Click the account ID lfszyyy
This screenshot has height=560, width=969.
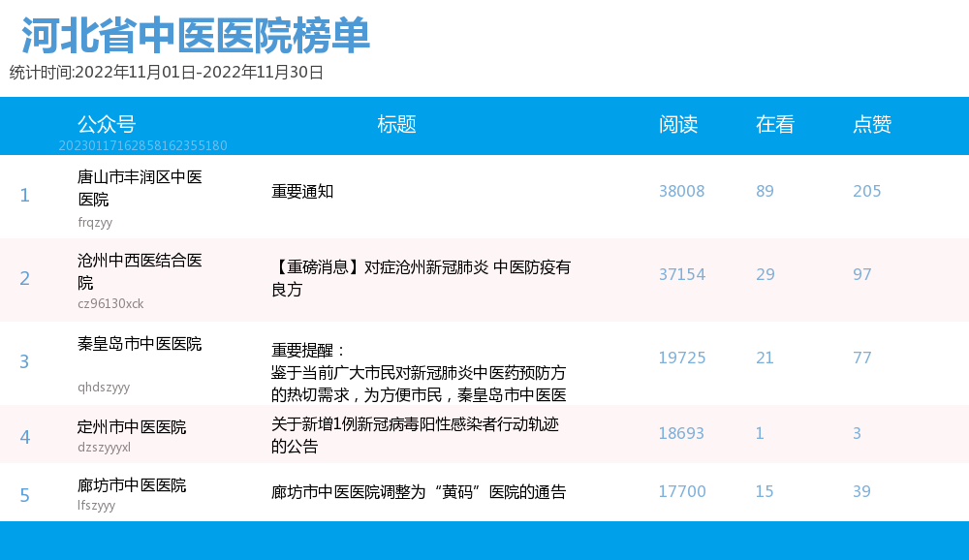96,505
